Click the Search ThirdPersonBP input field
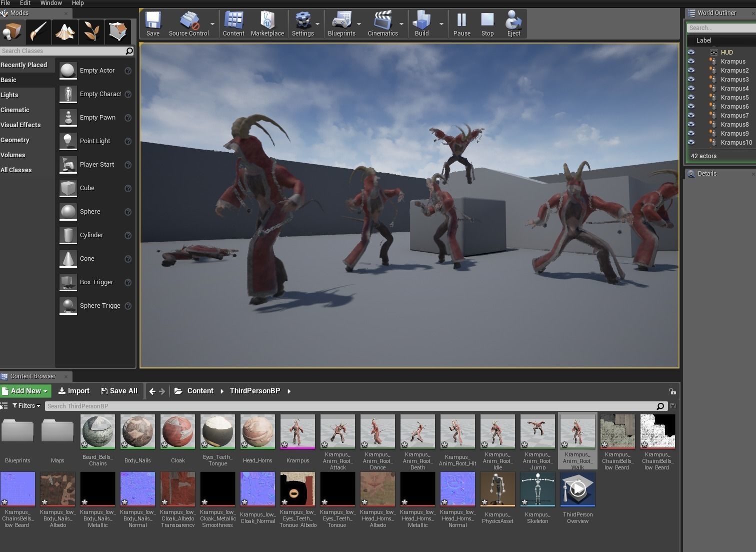The width and height of the screenshot is (756, 552). pos(351,406)
